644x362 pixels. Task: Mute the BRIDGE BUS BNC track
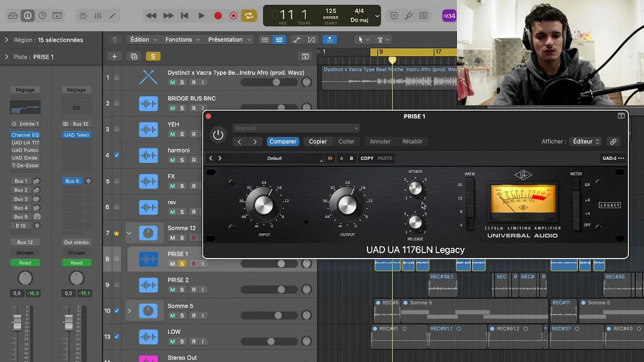point(173,108)
